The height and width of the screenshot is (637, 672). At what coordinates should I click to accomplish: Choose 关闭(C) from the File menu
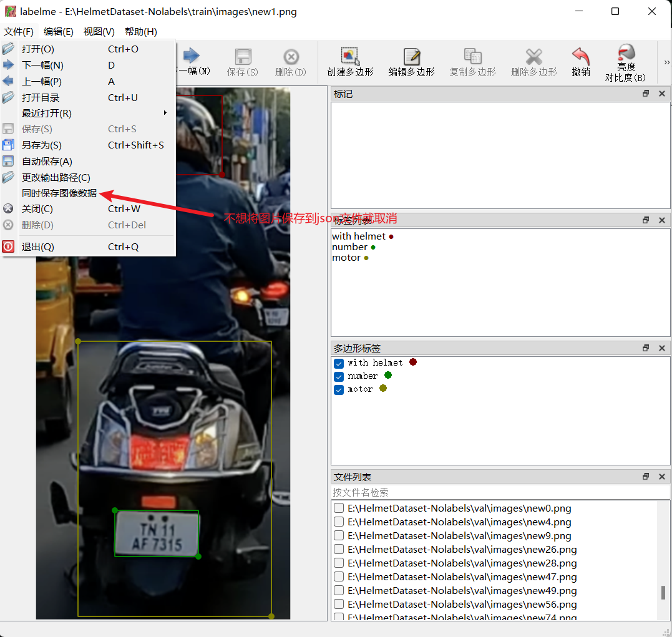click(x=88, y=209)
